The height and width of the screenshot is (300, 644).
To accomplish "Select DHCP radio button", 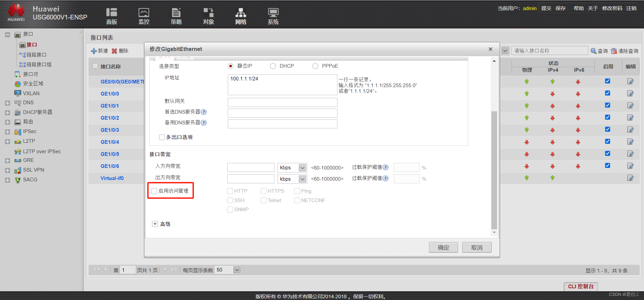I will (273, 66).
